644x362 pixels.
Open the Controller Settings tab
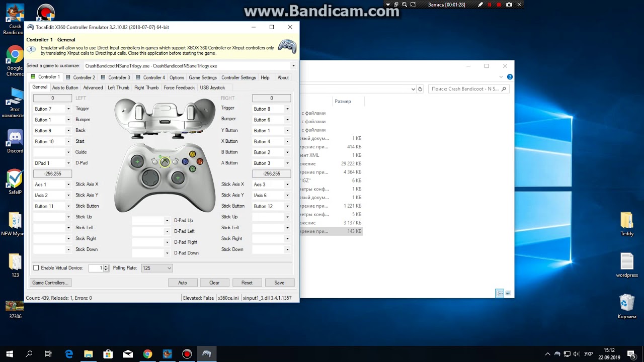click(x=238, y=77)
